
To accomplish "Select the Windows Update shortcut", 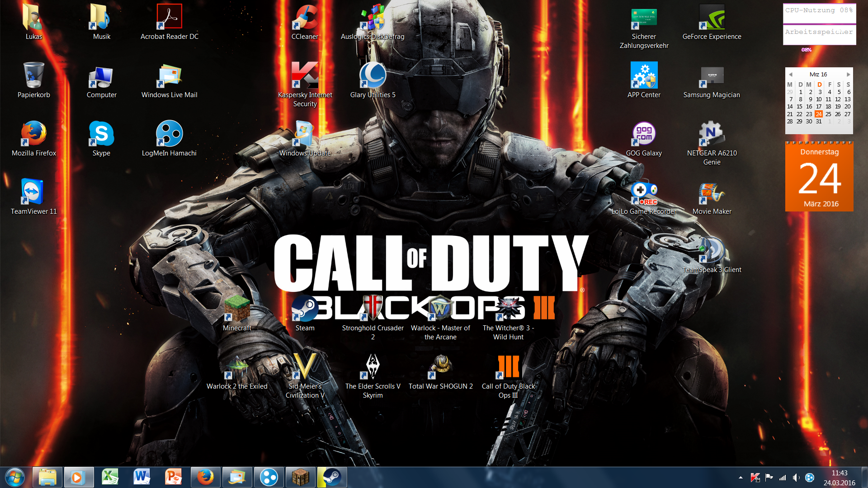I will tap(305, 138).
